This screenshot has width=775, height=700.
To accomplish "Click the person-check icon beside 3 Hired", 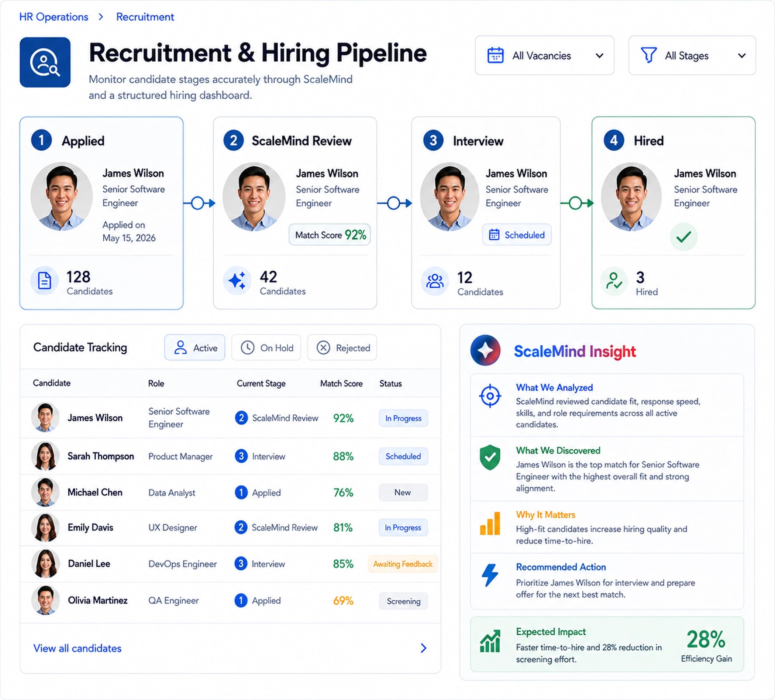I will pos(614,281).
